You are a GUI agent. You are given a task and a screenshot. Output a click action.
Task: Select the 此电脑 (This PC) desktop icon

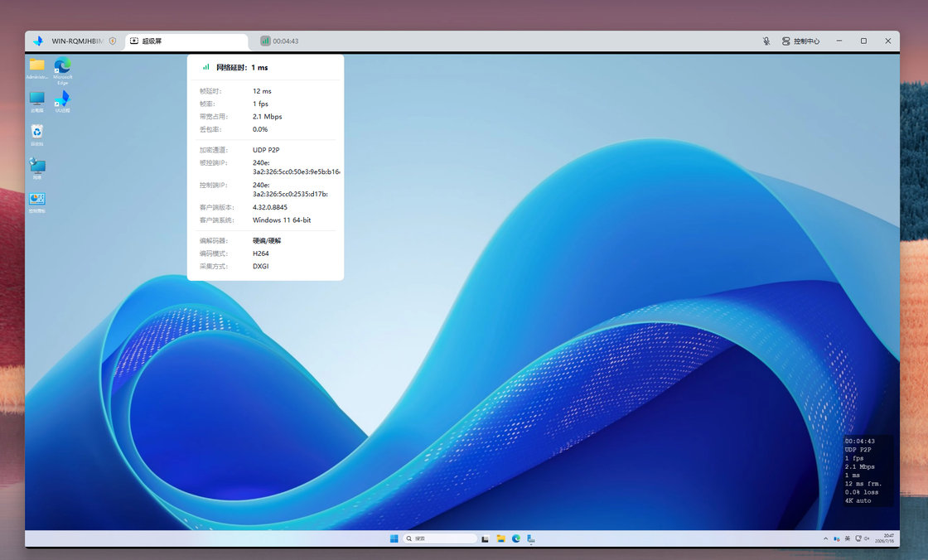[x=36, y=102]
